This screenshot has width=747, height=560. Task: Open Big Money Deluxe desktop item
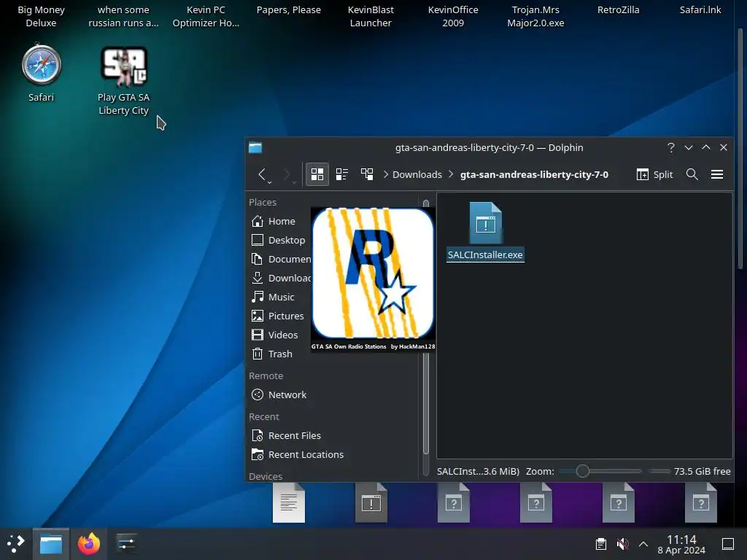42,16
